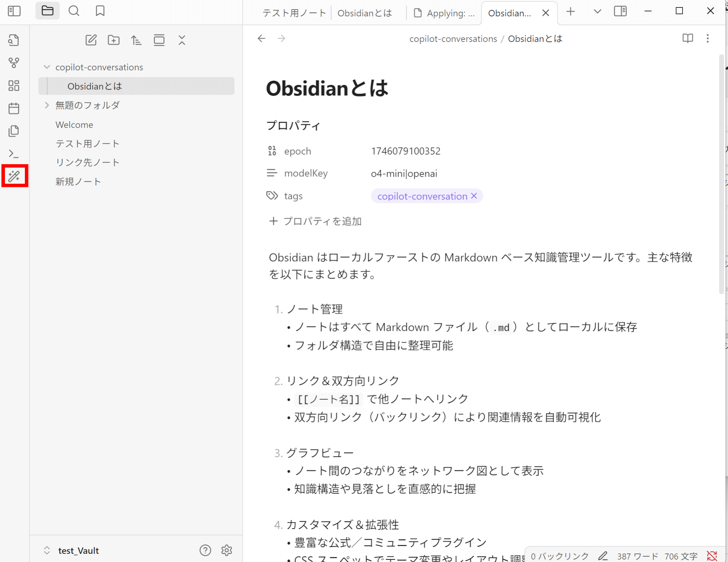Image resolution: width=728 pixels, height=562 pixels.
Task: Open quick switcher from ribbon
Action: coord(14,40)
